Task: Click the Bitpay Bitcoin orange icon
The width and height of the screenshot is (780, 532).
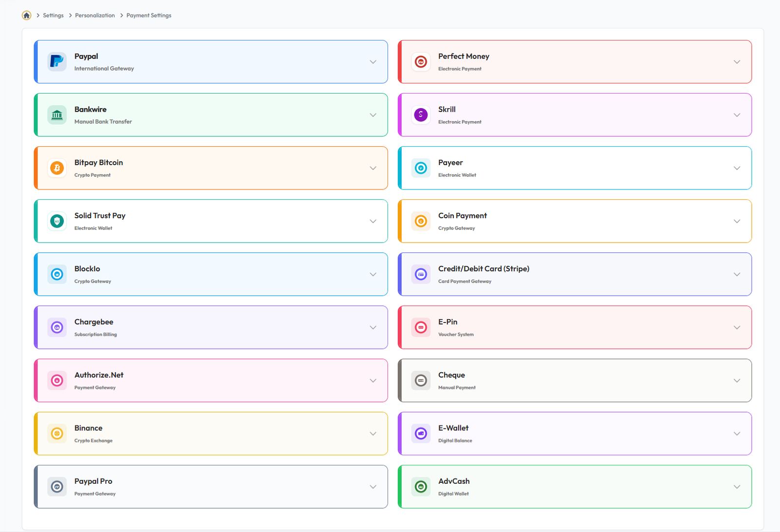Action: pyautogui.click(x=57, y=168)
